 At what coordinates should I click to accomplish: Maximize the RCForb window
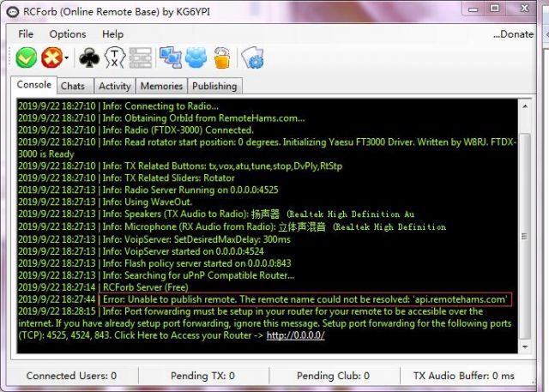pos(494,9)
